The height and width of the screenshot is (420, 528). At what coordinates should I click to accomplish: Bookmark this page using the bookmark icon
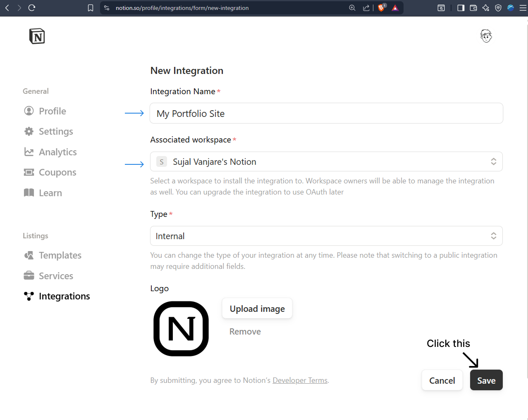coord(91,8)
